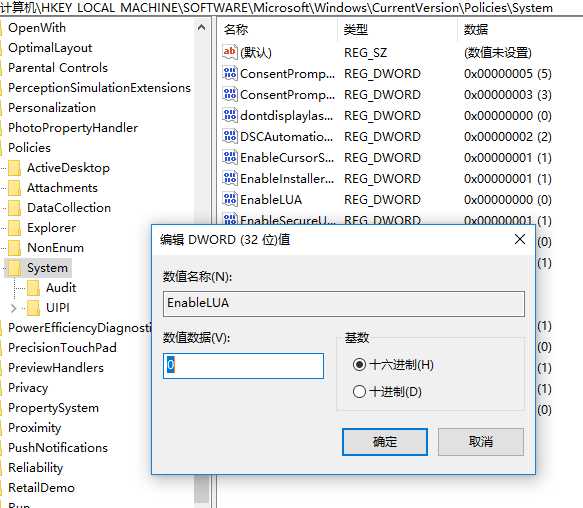This screenshot has width=583, height=508.
Task: Select the Reliability tree item
Action: tap(36, 468)
